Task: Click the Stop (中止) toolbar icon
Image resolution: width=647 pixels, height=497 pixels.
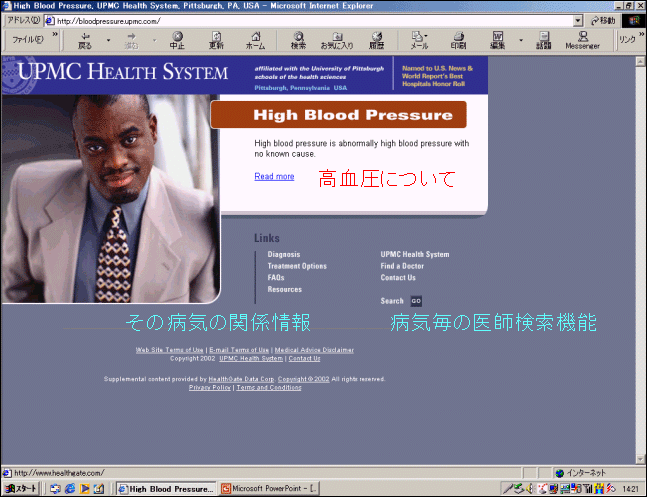Action: pos(177,40)
